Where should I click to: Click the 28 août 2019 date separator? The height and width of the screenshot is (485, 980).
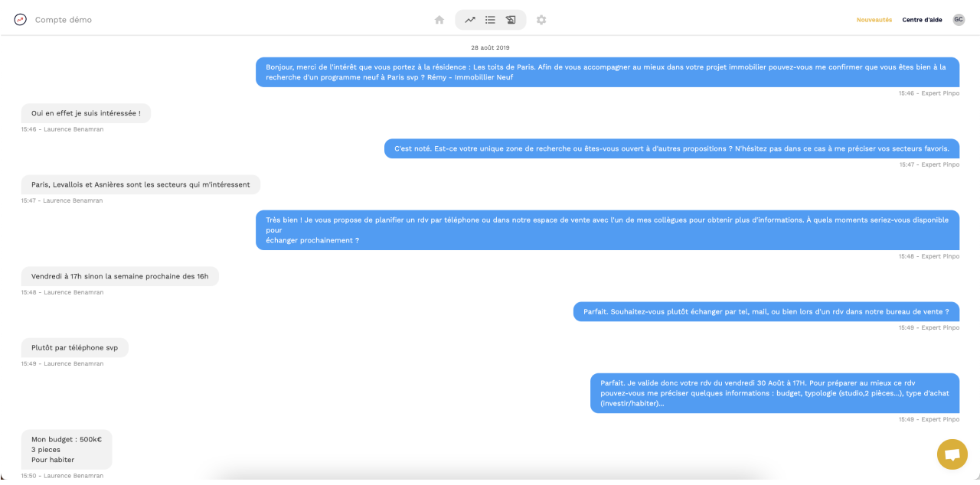click(490, 47)
